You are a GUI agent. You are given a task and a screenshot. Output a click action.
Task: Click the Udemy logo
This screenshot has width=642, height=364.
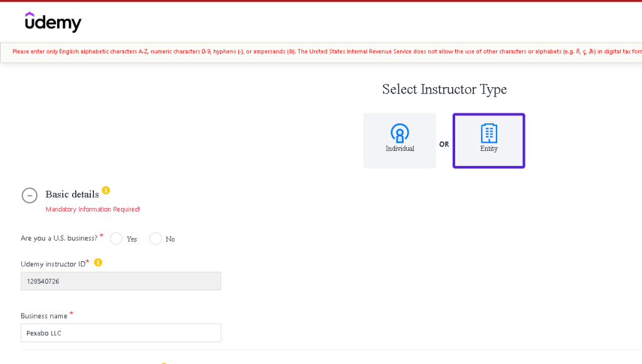(x=53, y=22)
